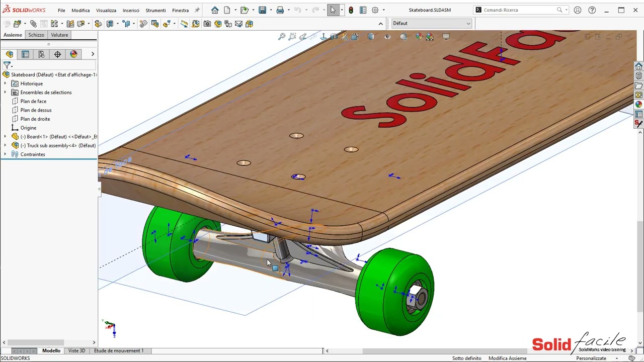Image resolution: width=644 pixels, height=362 pixels.
Task: Toggle Hide/Show Items eye icon
Action: pos(387,37)
